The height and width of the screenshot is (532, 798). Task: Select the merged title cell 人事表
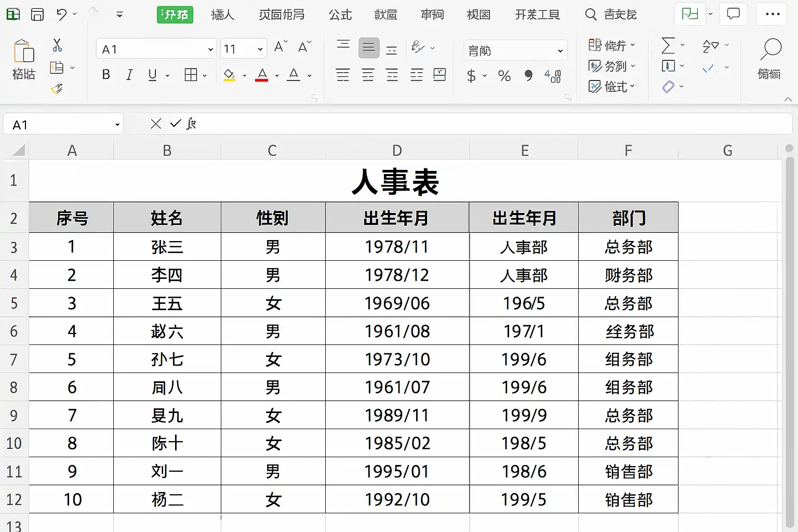tap(395, 181)
